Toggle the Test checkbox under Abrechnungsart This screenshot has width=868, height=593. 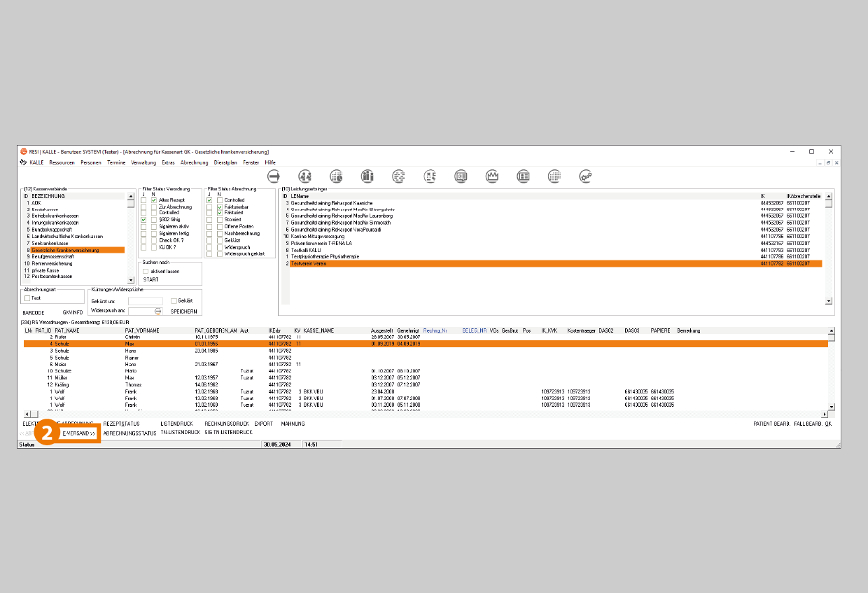27,298
